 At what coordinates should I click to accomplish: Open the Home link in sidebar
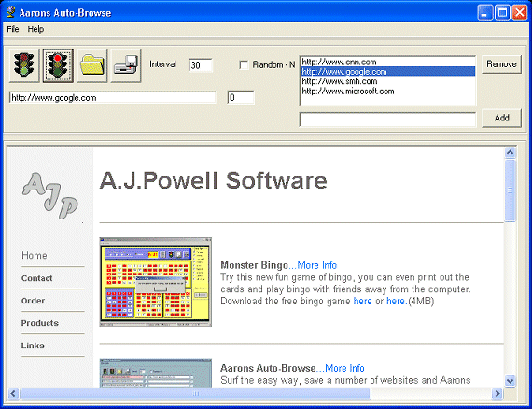click(x=35, y=255)
